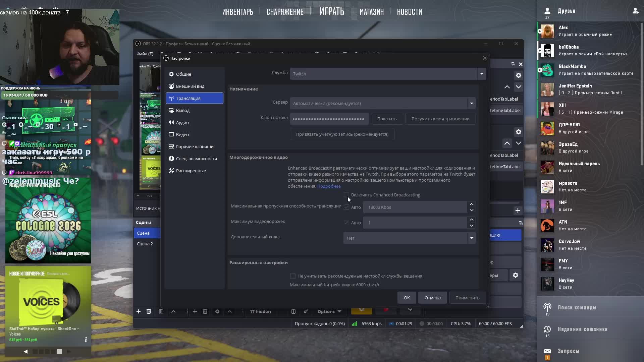Confirm settings with the ОК button

(x=407, y=298)
